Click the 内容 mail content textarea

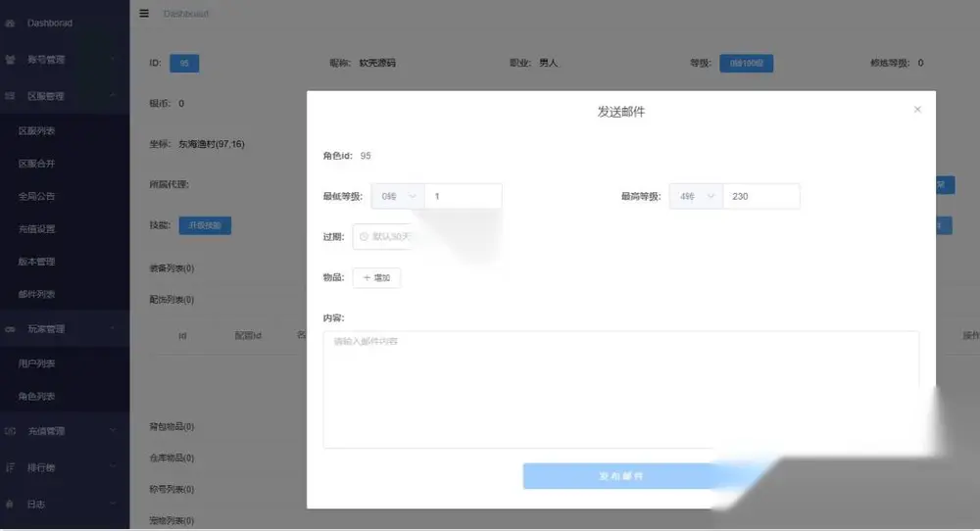(620, 389)
